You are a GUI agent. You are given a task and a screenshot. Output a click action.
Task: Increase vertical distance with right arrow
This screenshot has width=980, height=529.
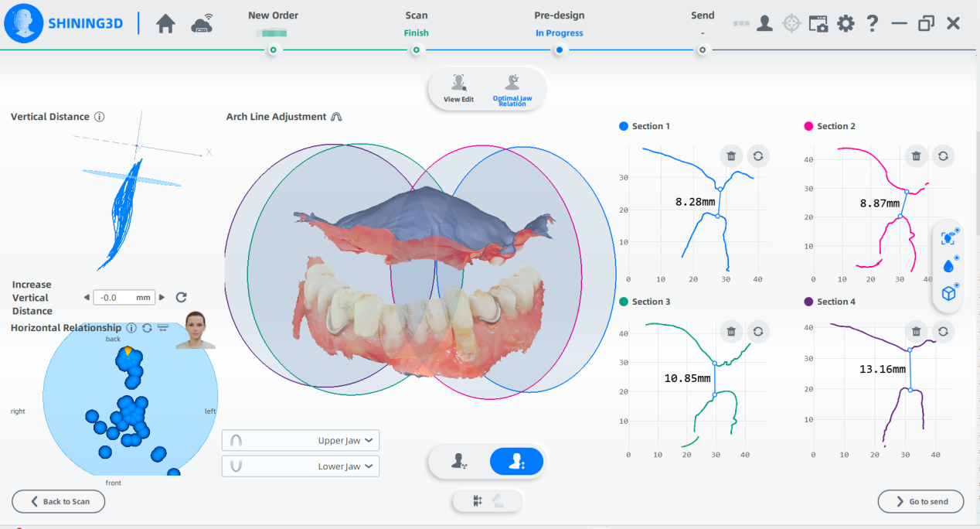pyautogui.click(x=162, y=297)
